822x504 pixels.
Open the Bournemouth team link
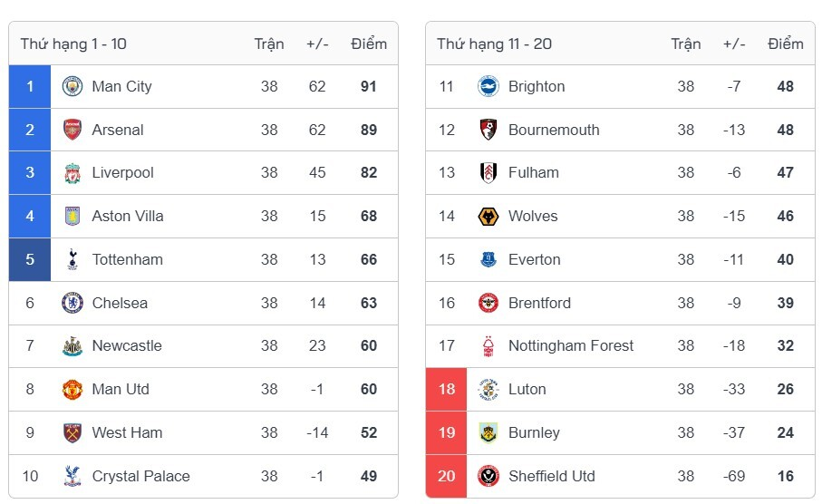tap(554, 130)
